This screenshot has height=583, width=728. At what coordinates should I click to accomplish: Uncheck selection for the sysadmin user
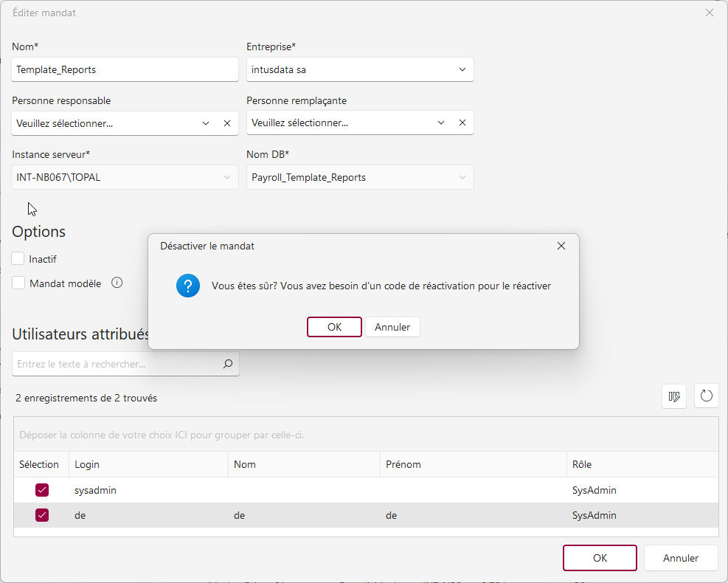click(x=42, y=490)
